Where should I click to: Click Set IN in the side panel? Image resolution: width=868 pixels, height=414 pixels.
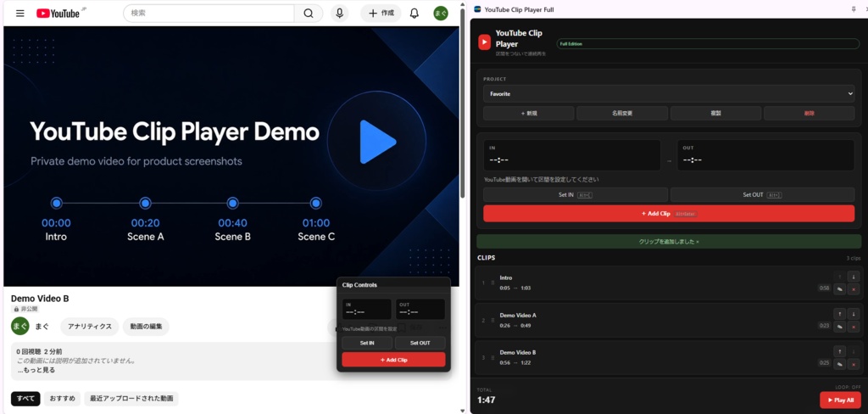pos(576,194)
